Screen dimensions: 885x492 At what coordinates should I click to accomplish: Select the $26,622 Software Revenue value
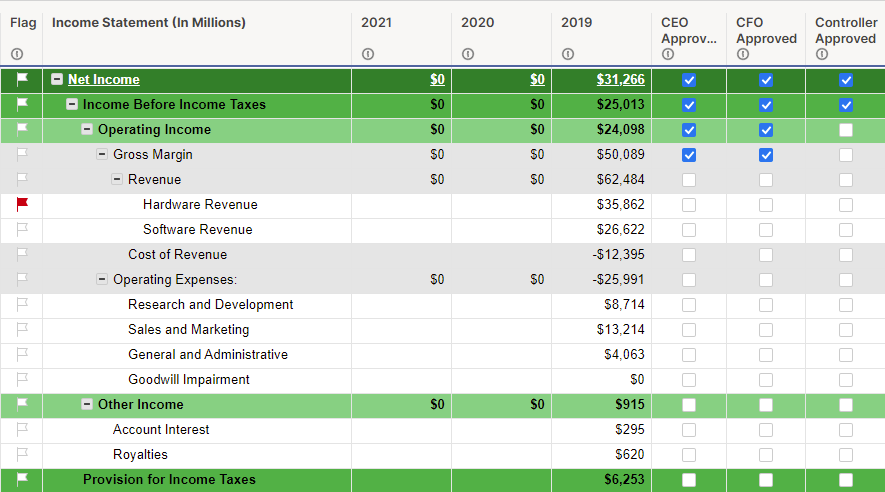[620, 230]
